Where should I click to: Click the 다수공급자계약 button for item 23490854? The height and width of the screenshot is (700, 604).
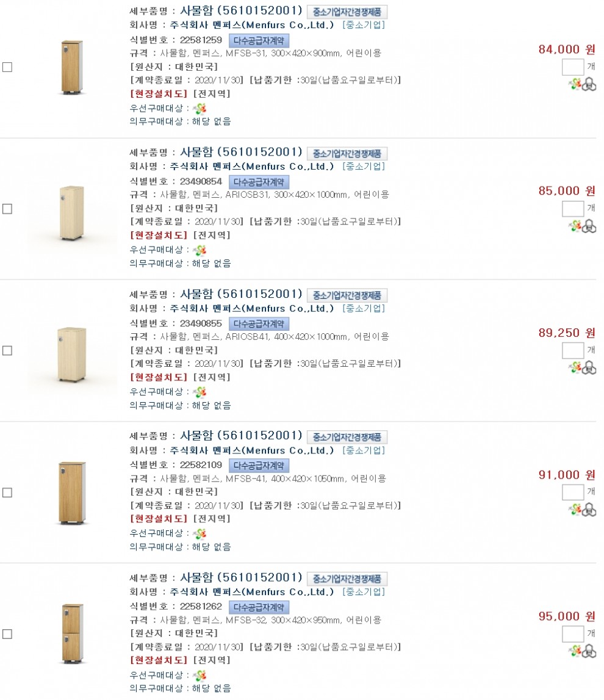tap(259, 182)
